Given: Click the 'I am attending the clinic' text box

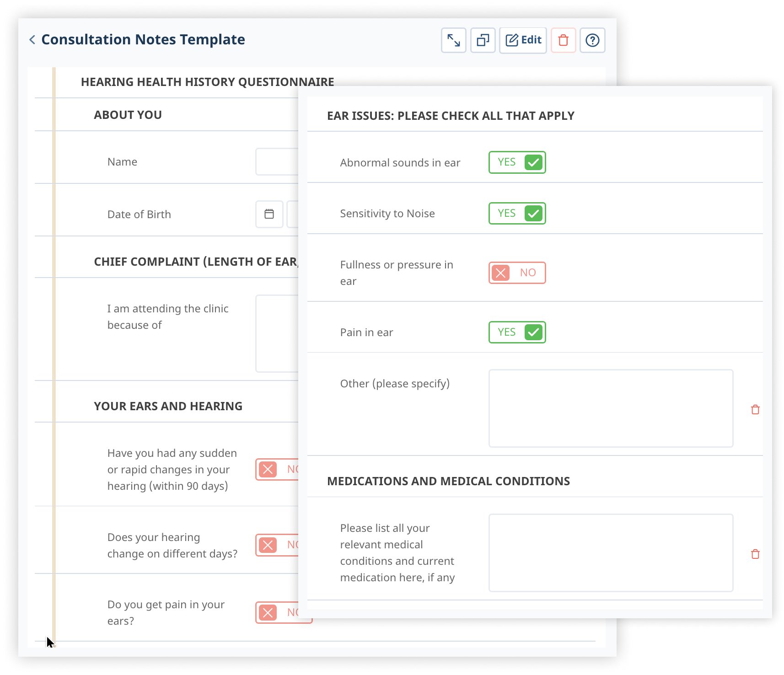Looking at the screenshot, I should [277, 333].
